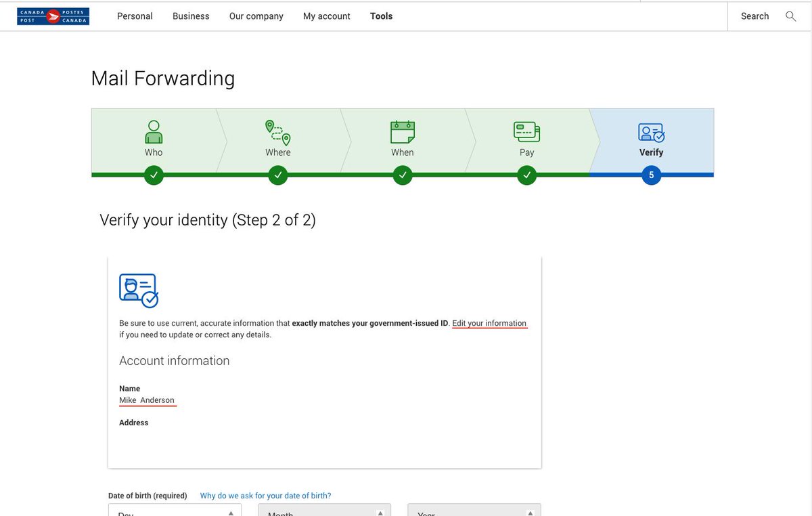Viewport: 812px width, 516px height.
Task: Open the Our company menu
Action: point(256,16)
